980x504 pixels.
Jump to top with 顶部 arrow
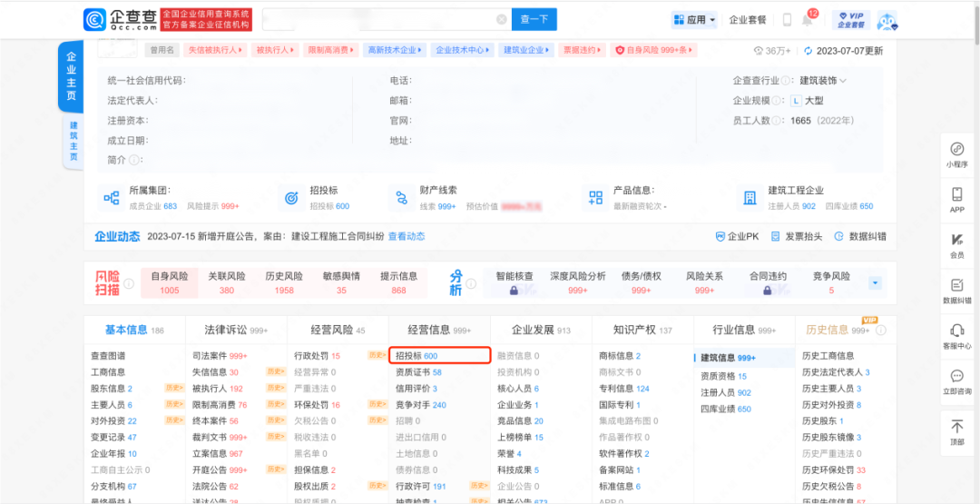click(x=957, y=433)
